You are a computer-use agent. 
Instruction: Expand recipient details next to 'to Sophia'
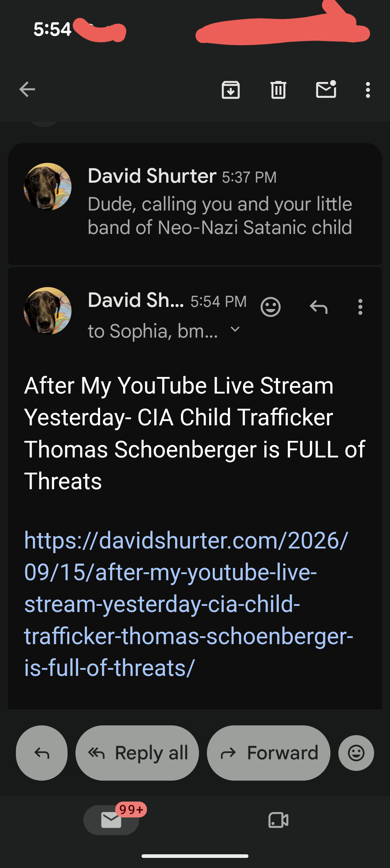pos(235,329)
